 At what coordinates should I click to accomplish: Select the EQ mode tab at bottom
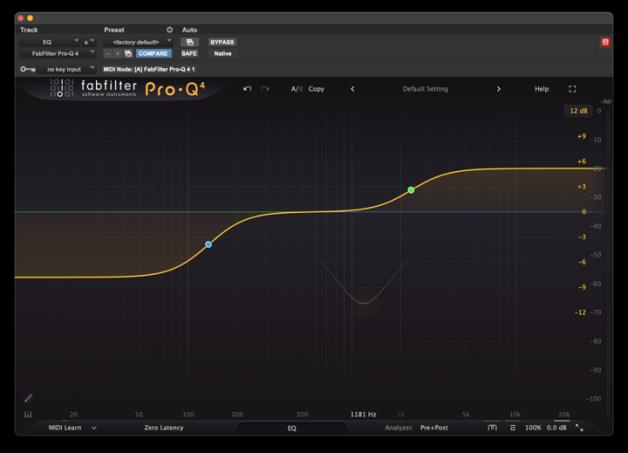click(292, 428)
